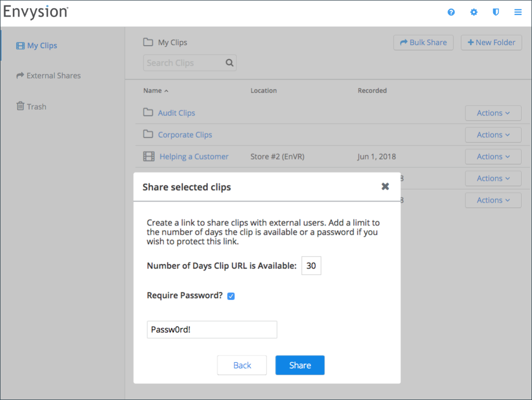
Task: Click the password text field
Action: [212, 329]
